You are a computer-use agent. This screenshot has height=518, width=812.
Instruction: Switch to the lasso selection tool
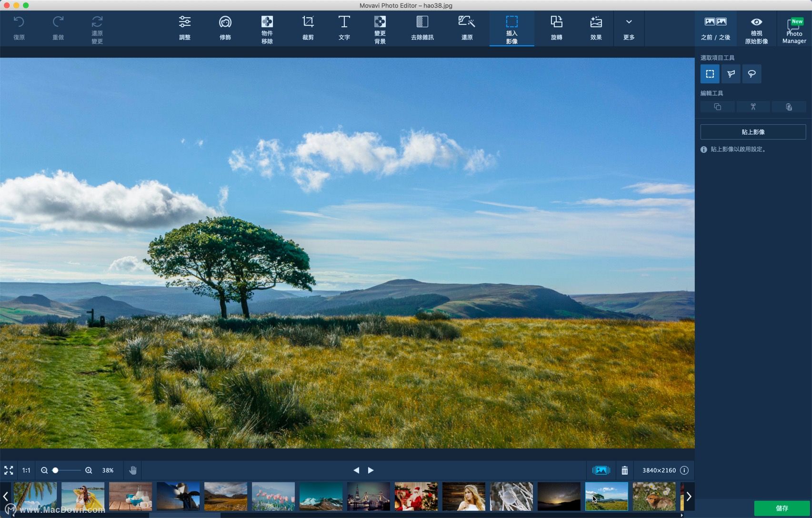pos(752,74)
